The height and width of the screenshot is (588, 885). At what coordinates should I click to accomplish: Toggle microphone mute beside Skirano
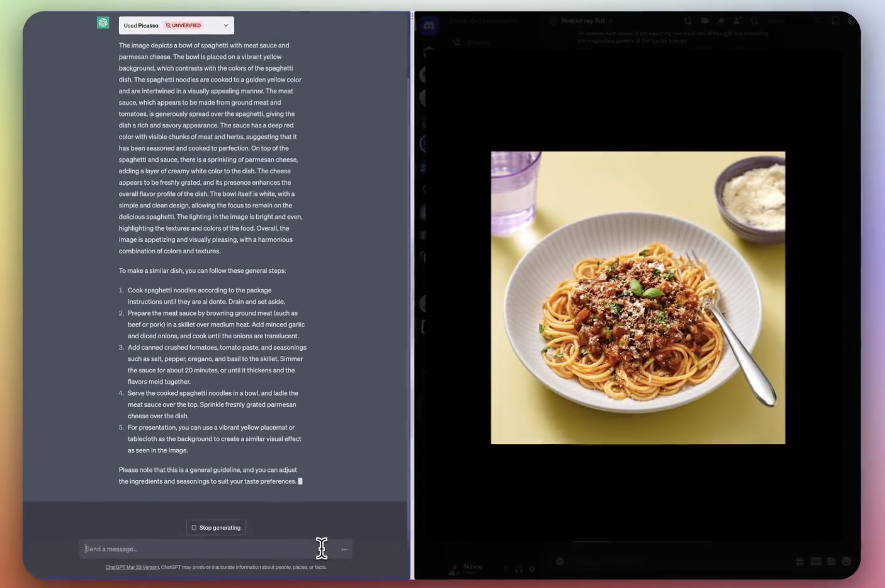point(506,569)
